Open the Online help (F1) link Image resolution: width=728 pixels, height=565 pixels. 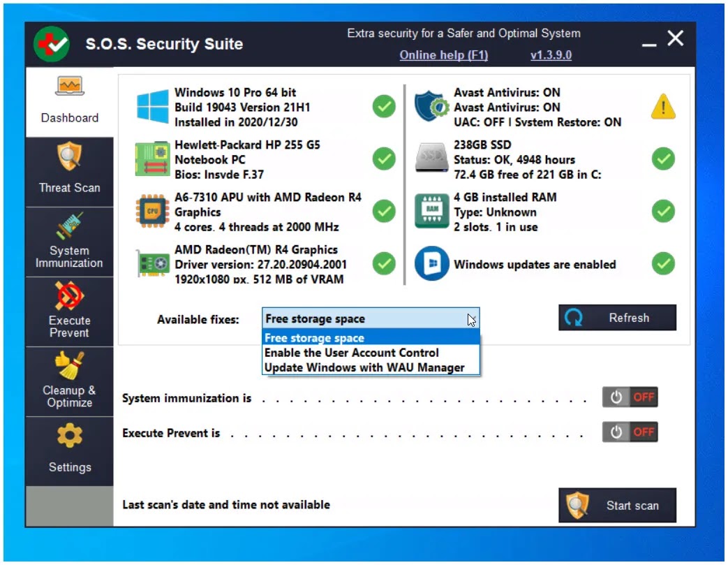[443, 55]
